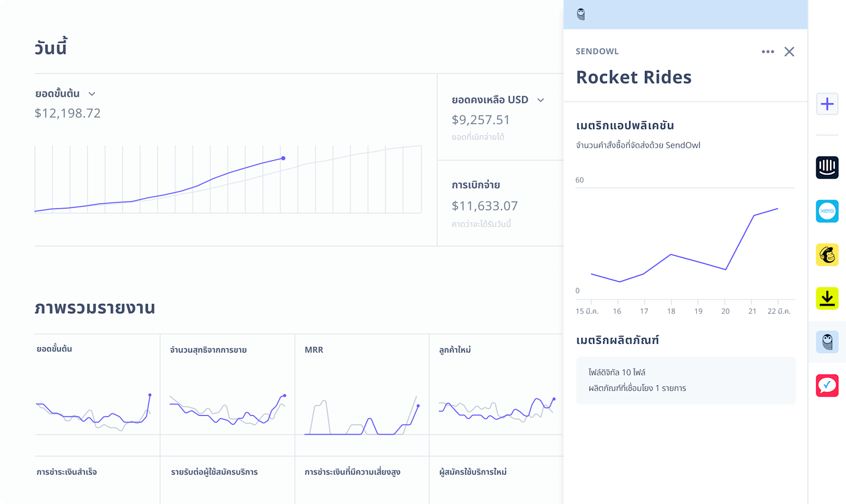This screenshot has height=504, width=846.
Task: Open the three-dot more options menu
Action: click(768, 52)
